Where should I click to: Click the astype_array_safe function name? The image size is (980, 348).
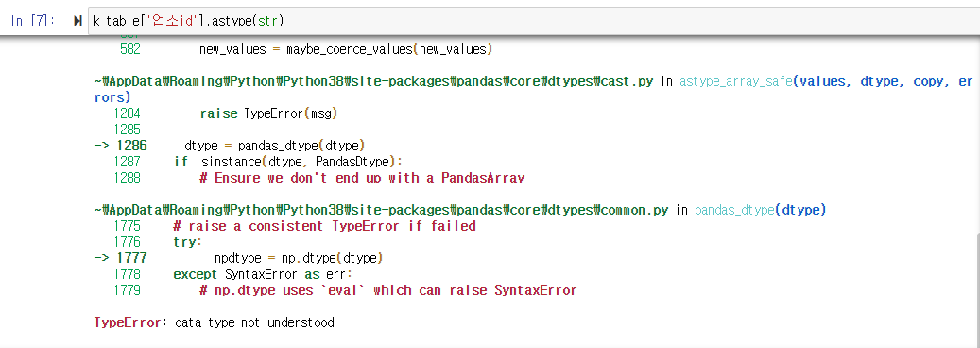735,81
